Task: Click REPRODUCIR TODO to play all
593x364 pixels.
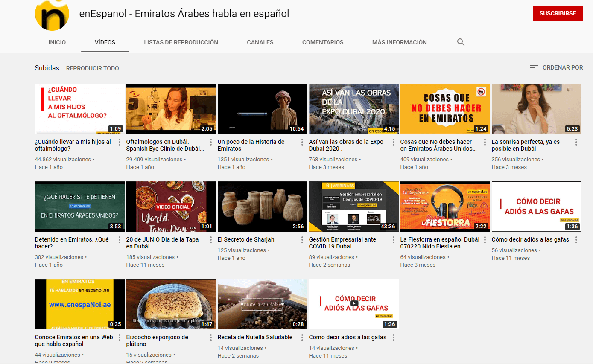Action: pyautogui.click(x=93, y=68)
